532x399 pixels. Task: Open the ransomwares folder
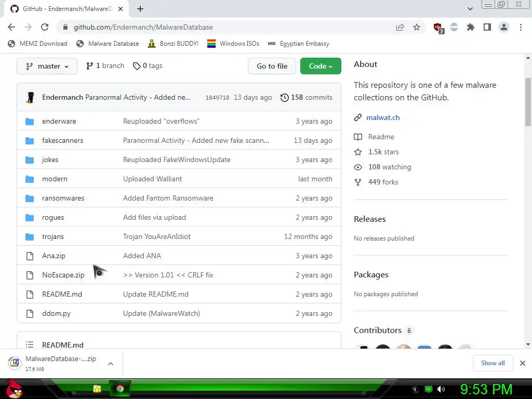[x=63, y=198]
